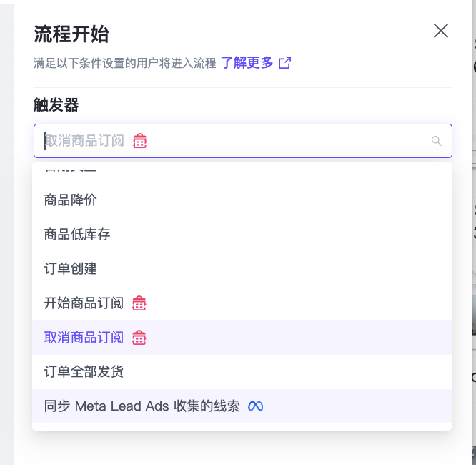This screenshot has height=465, width=476.
Task: Click the 满足以下条件设置的用户将进入流程 description text
Action: 124,63
